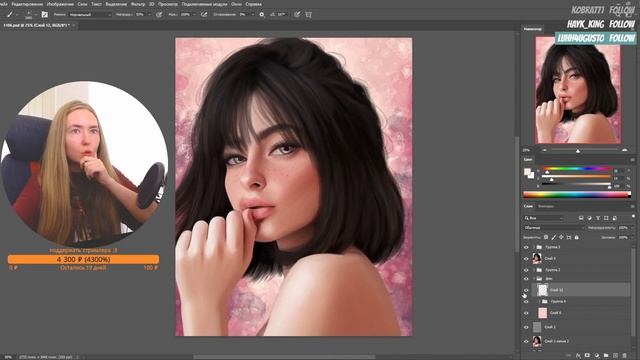Hide the Группа 3 group eye icon
Screen dimensions: 640x360
click(x=526, y=247)
